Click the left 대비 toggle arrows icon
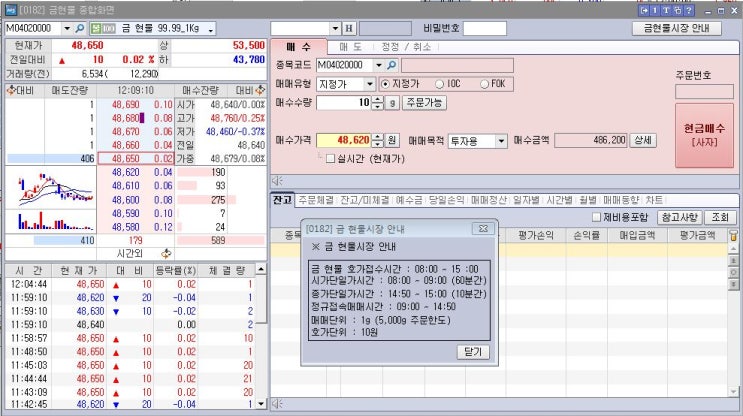The image size is (743, 416). pos(11,90)
